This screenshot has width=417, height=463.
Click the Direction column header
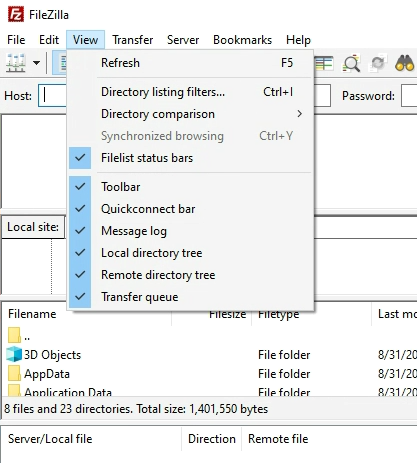212,439
